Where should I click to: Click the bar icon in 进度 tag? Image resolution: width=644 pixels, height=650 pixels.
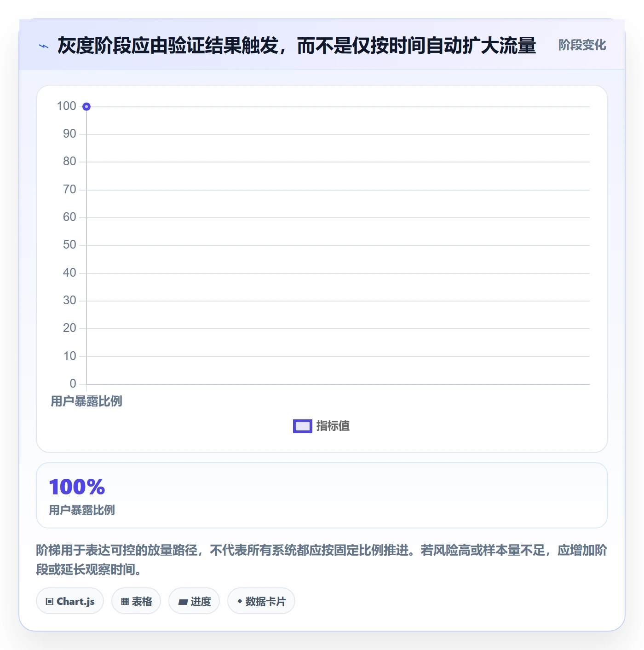183,602
